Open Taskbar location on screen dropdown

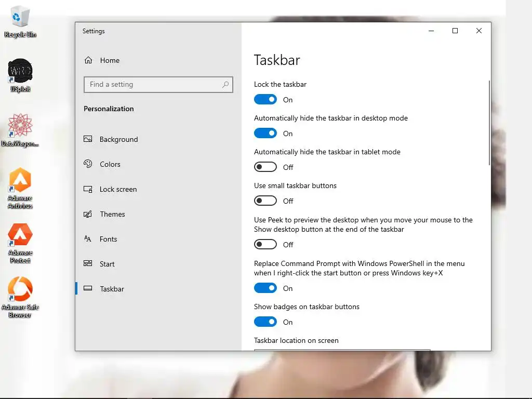point(342,350)
